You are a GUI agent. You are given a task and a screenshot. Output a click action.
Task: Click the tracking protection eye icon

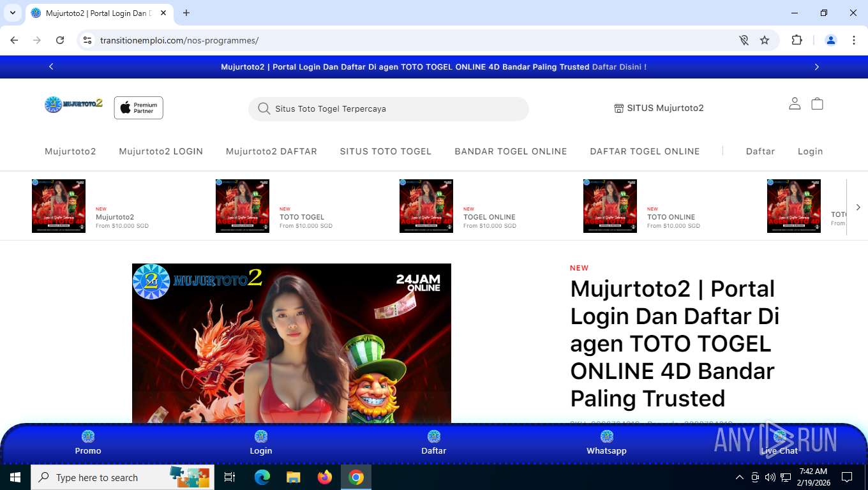pos(744,40)
